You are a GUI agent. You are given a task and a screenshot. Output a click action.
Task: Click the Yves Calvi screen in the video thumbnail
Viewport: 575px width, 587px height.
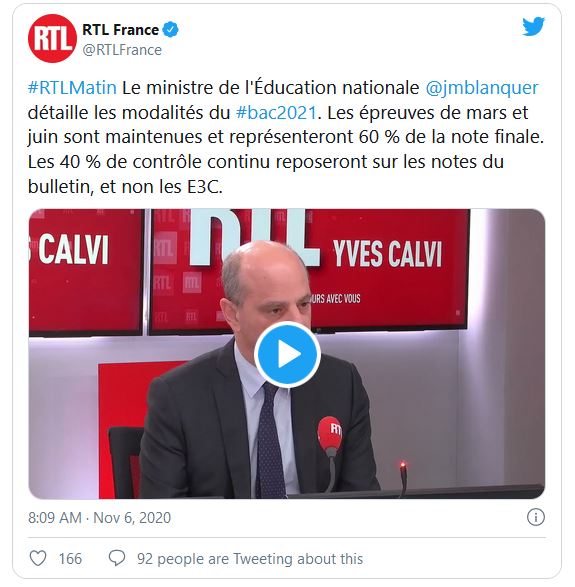pos(387,269)
